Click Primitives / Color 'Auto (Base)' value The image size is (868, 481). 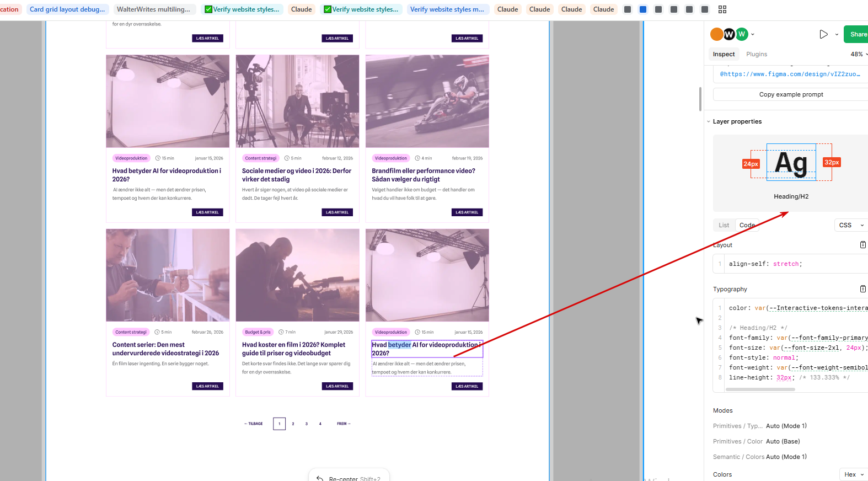[783, 441]
